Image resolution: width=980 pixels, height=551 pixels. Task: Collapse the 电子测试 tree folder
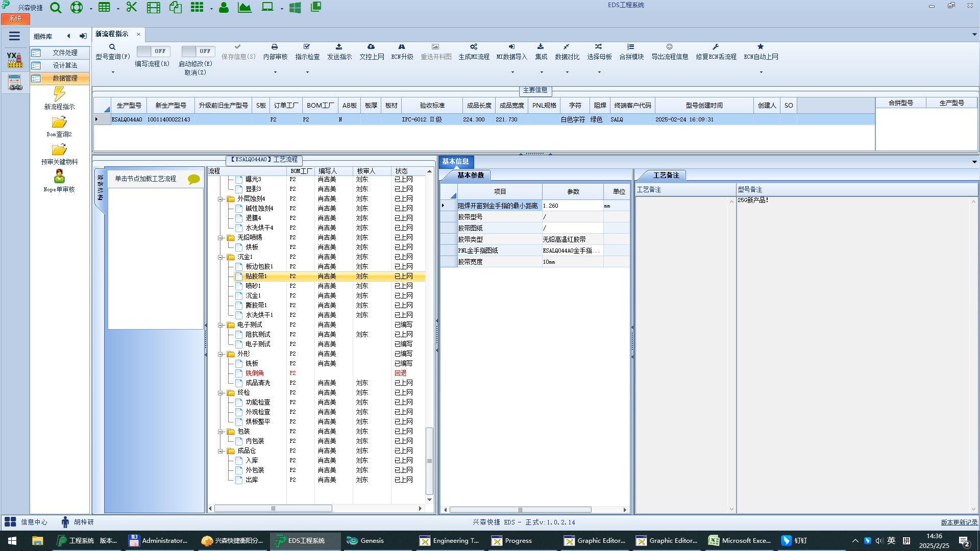click(x=221, y=325)
